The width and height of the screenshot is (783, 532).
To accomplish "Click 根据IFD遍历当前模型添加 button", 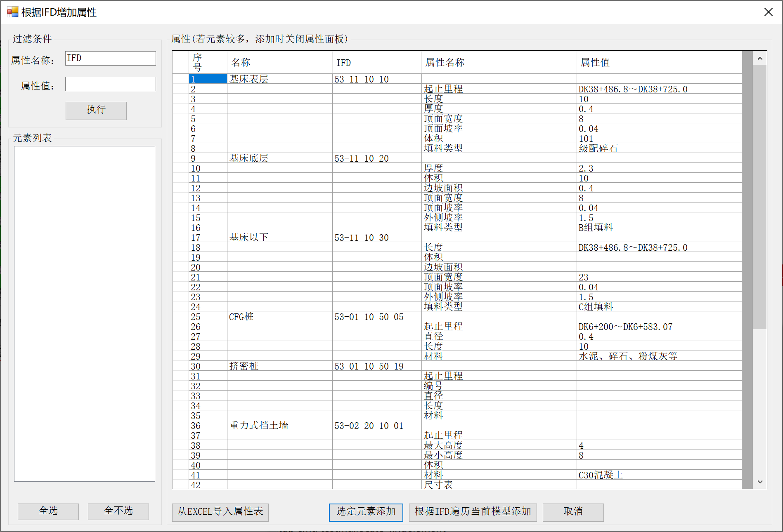I will click(x=473, y=512).
